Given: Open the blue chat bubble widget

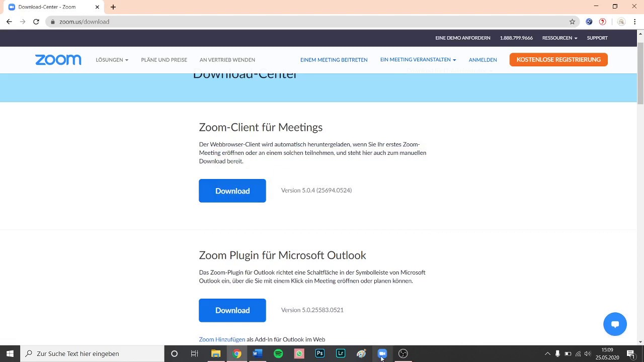Looking at the screenshot, I should (x=615, y=324).
